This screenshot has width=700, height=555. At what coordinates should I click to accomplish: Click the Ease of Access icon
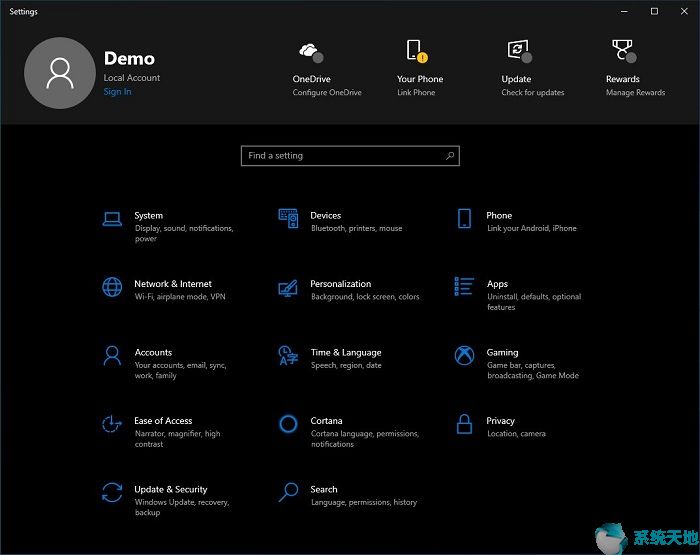point(112,424)
